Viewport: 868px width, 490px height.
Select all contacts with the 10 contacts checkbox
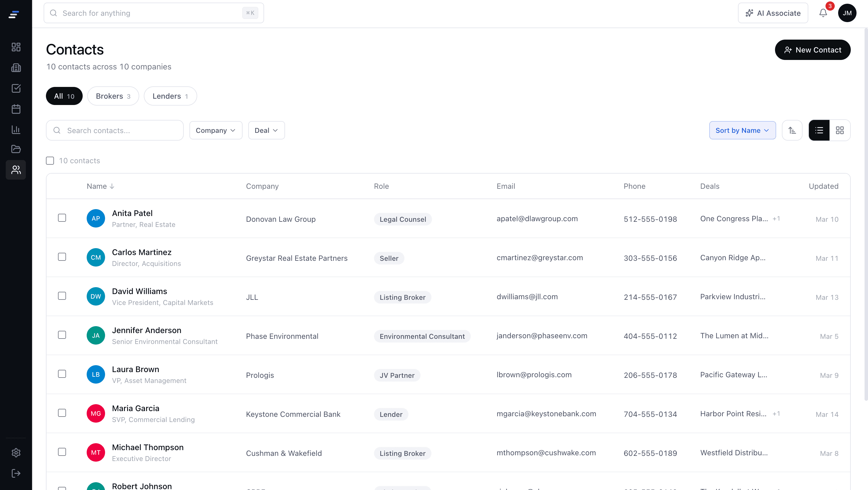coord(50,161)
